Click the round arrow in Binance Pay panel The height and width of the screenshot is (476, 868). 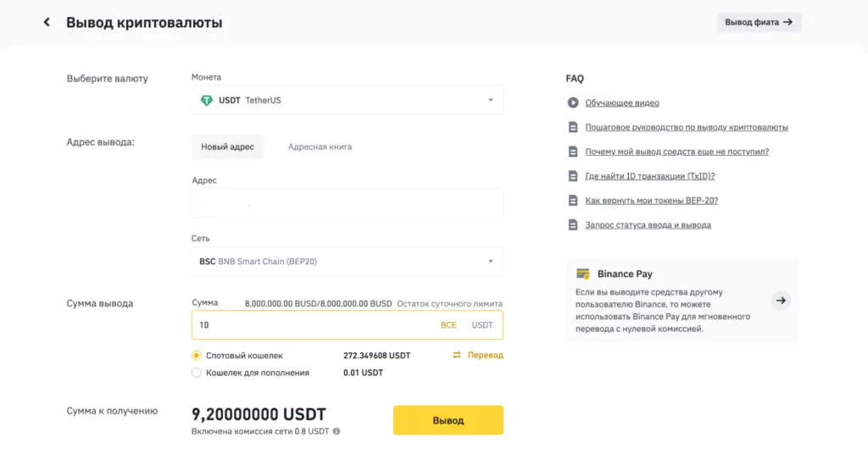pos(781,300)
